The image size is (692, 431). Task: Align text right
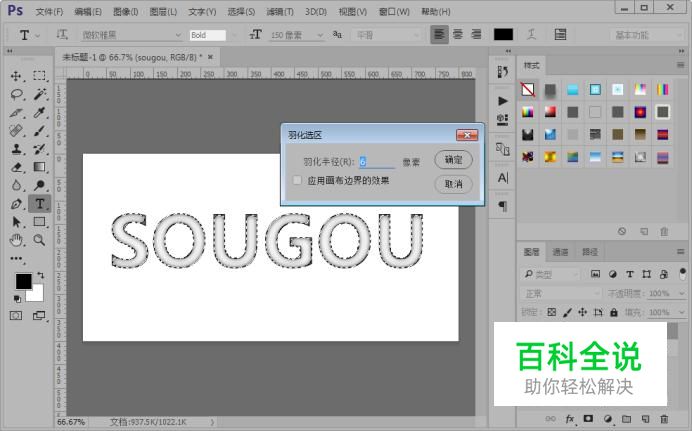pyautogui.click(x=476, y=34)
